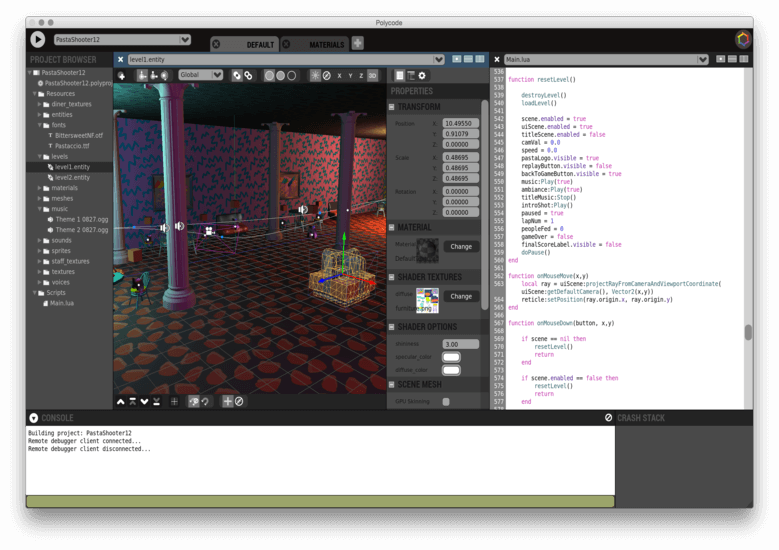Toggle the 3D view mode button
Image resolution: width=779 pixels, height=550 pixels.
pyautogui.click(x=372, y=75)
